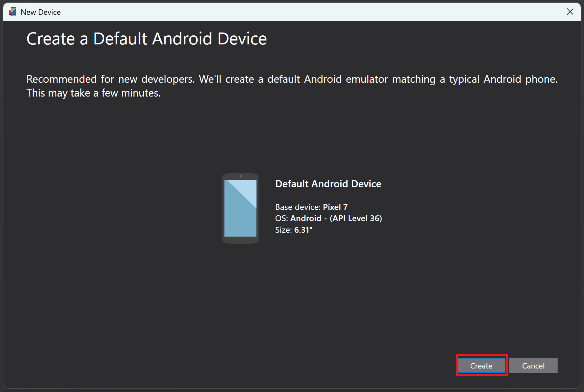Cancel the device creation
This screenshot has width=584, height=392.
pos(533,365)
